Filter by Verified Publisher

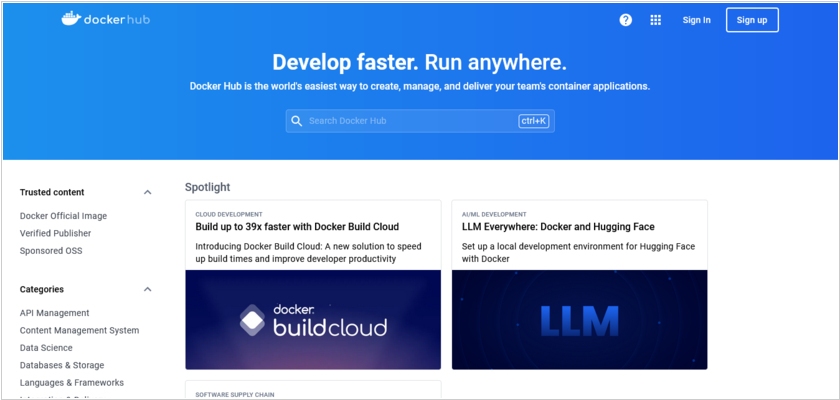(x=55, y=233)
